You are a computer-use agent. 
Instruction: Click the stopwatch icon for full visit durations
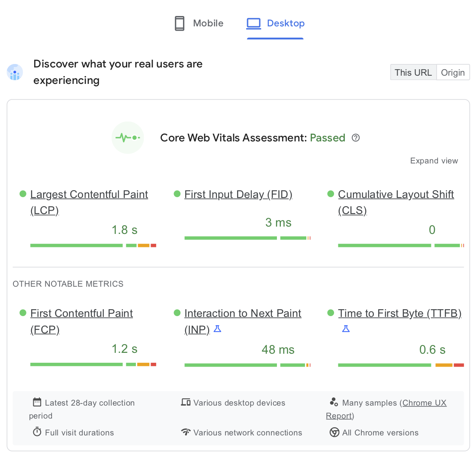(37, 432)
